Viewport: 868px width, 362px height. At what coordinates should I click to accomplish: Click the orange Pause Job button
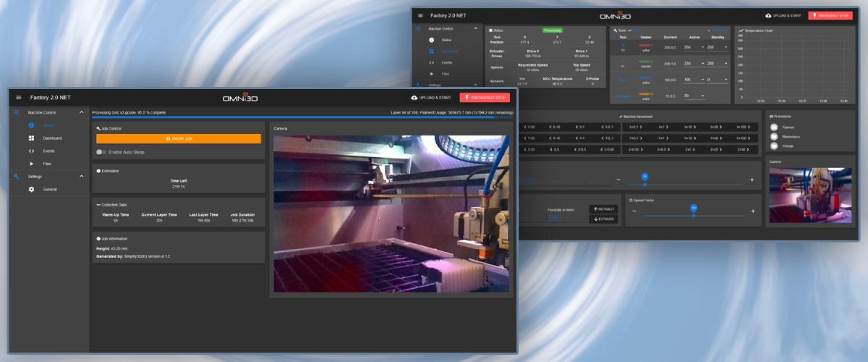[178, 138]
